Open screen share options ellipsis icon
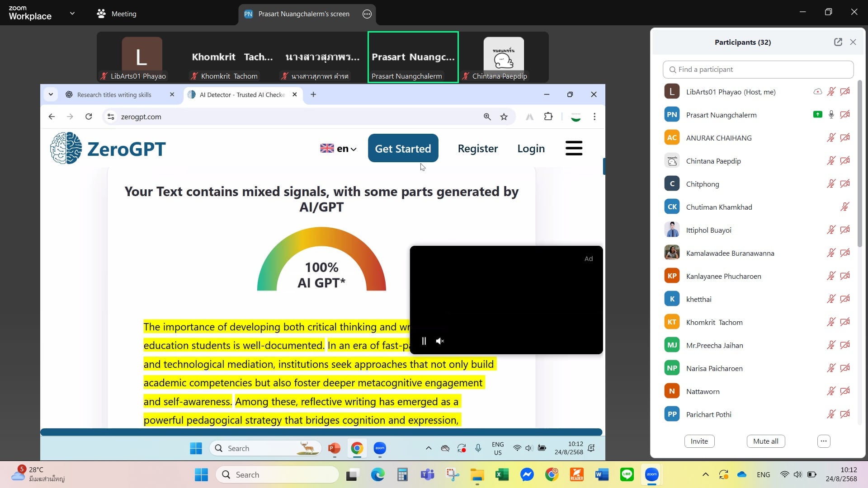868x488 pixels. (367, 14)
